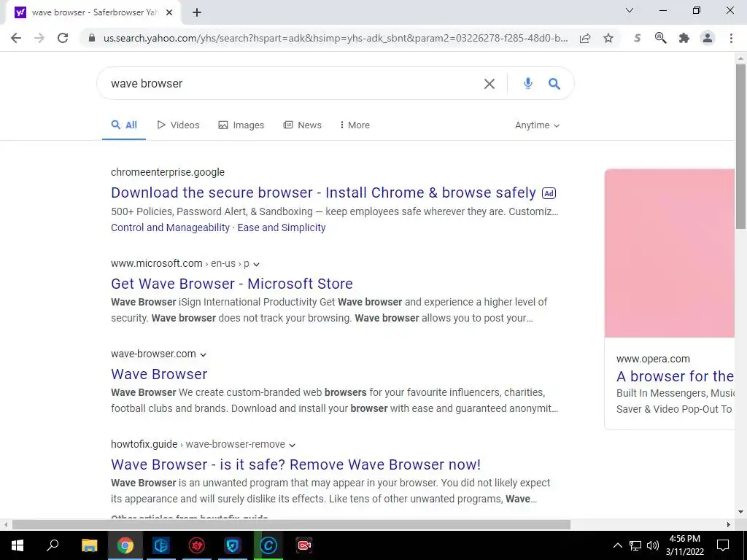The width and height of the screenshot is (747, 560).
Task: Open the More search options menu
Action: click(x=355, y=125)
